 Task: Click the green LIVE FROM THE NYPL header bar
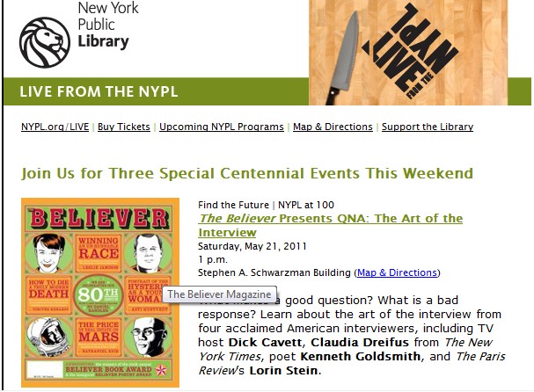pos(264,91)
